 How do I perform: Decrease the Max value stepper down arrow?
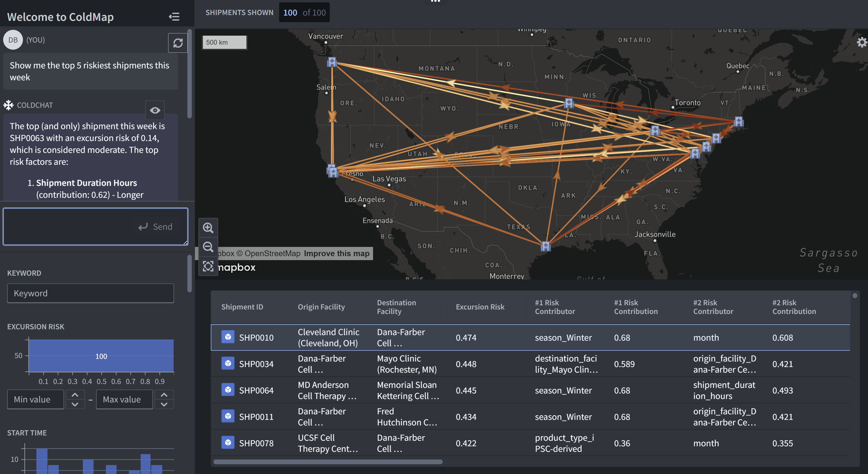(164, 404)
